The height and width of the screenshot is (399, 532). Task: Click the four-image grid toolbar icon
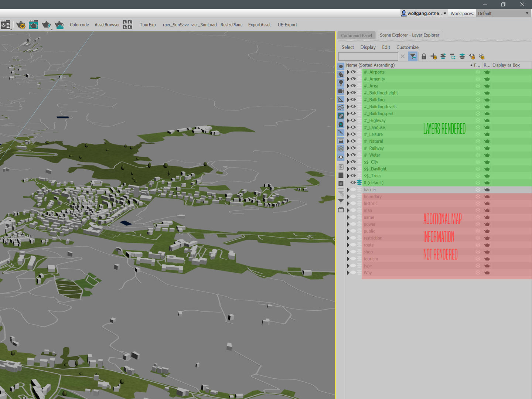tap(127, 25)
